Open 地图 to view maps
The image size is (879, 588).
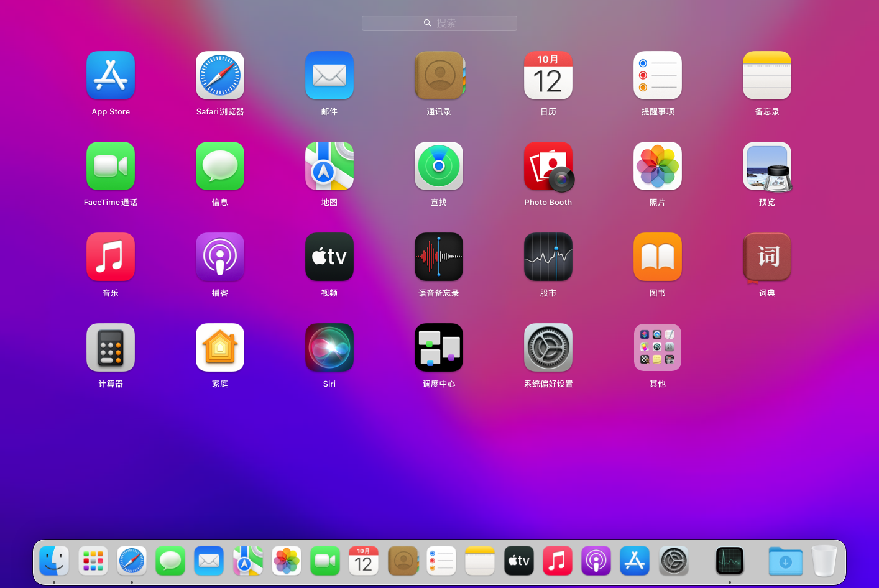click(329, 166)
